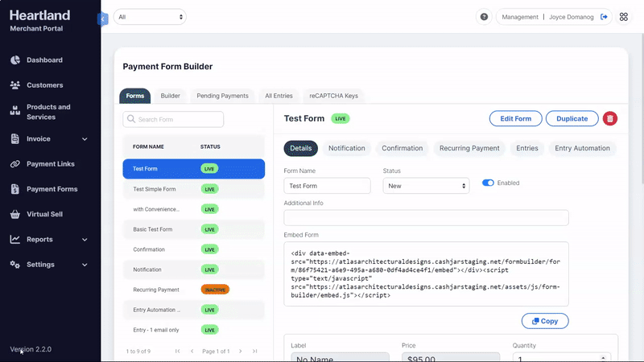Copy the embed form code
Viewport: 644px width, 362px height.
(545, 321)
